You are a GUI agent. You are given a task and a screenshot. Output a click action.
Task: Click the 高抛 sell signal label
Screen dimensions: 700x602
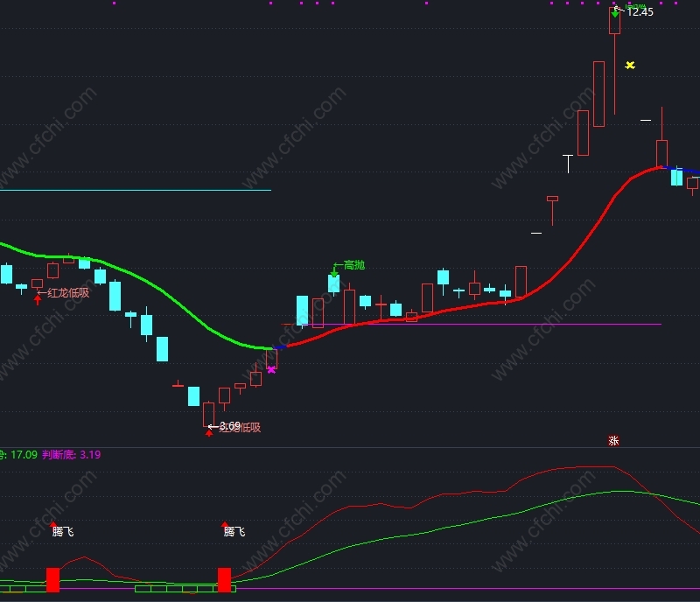pos(354,265)
